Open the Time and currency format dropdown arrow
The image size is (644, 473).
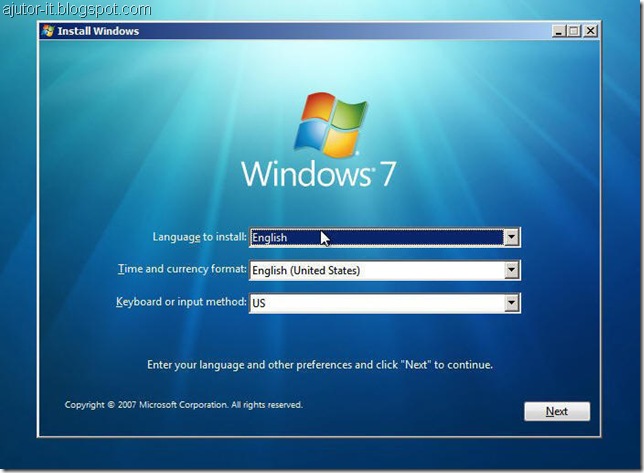pyautogui.click(x=511, y=270)
